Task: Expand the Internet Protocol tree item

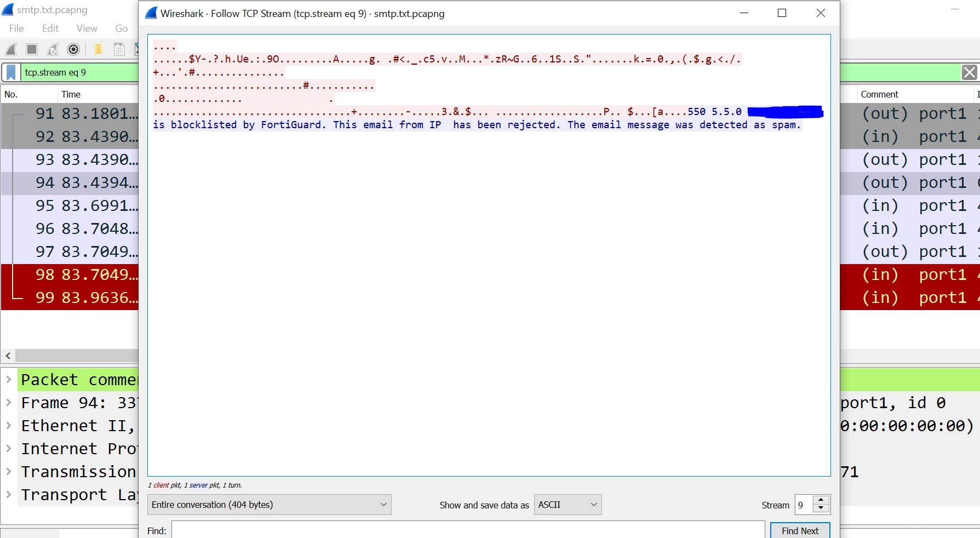Action: 9,448
